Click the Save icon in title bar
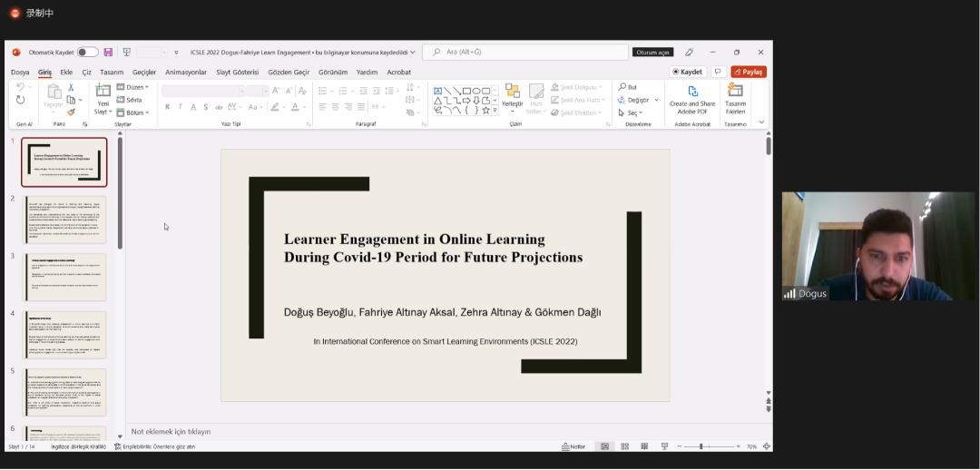The width and height of the screenshot is (980, 470). pyautogui.click(x=108, y=53)
